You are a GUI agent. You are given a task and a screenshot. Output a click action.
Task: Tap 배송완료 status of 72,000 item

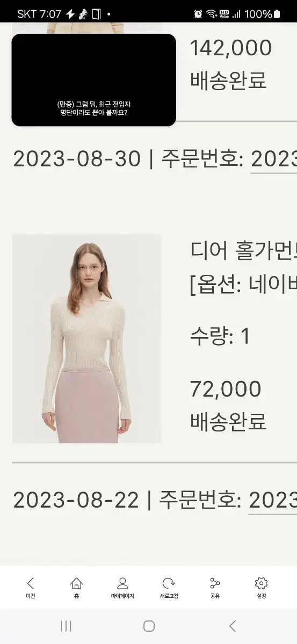[228, 422]
